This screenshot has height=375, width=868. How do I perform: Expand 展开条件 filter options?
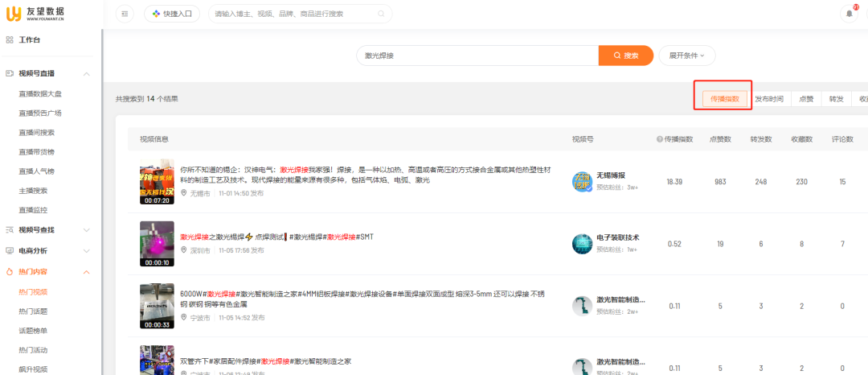(x=686, y=56)
